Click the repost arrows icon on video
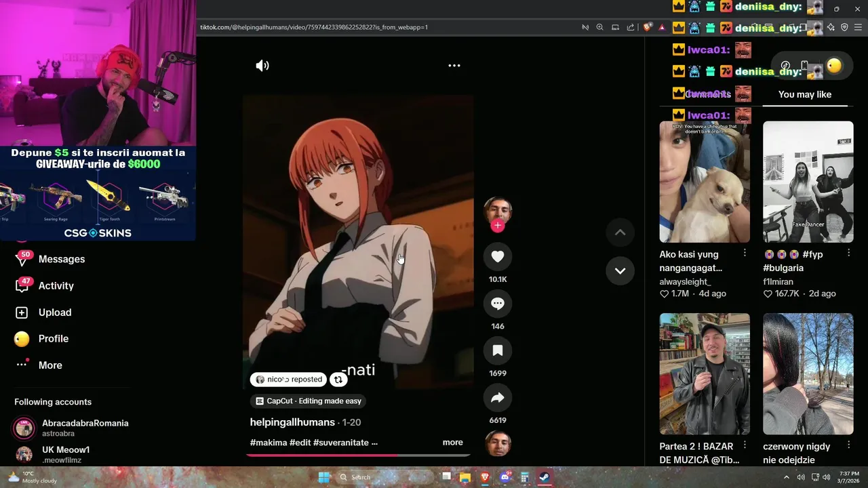The height and width of the screenshot is (488, 868). (x=338, y=380)
